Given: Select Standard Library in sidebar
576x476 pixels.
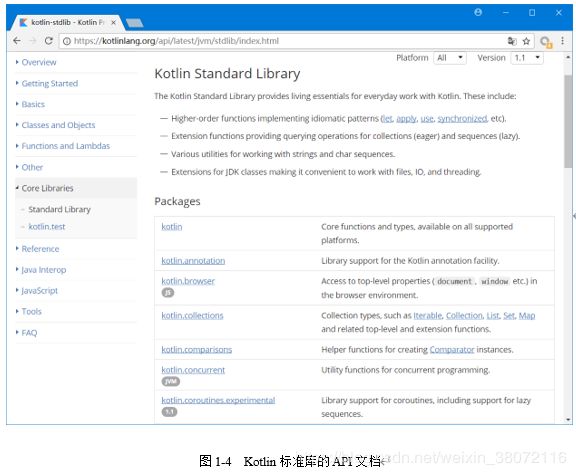Looking at the screenshot, I should 59,209.
